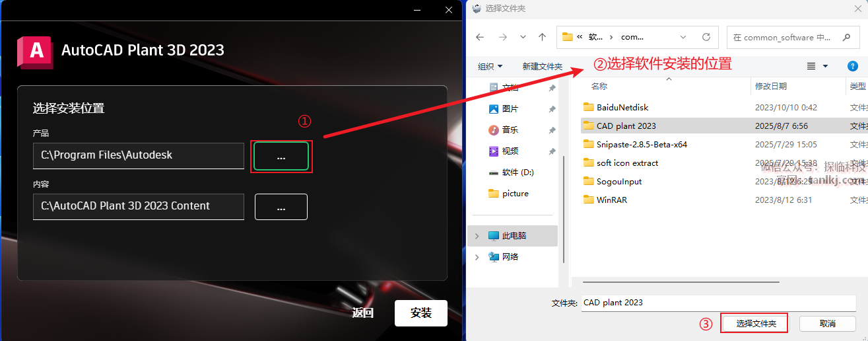Go back in folder dialog navigation
The image size is (868, 341).
(480, 37)
